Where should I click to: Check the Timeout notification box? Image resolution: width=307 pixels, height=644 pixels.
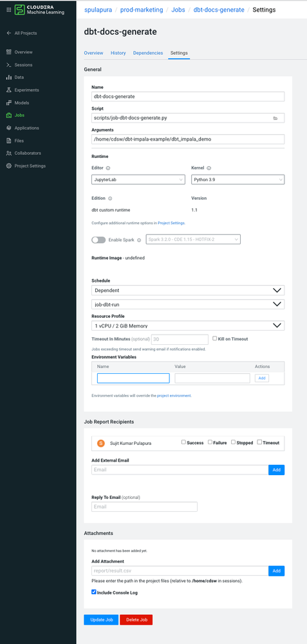259,442
